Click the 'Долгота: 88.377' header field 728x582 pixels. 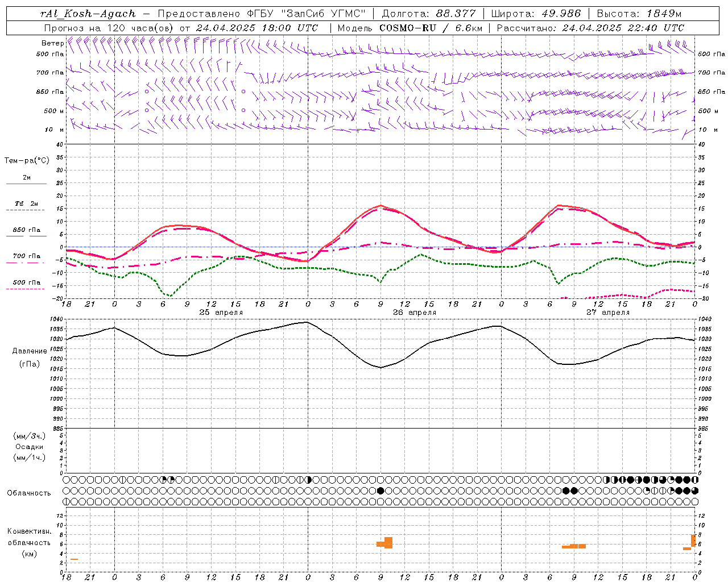(428, 14)
